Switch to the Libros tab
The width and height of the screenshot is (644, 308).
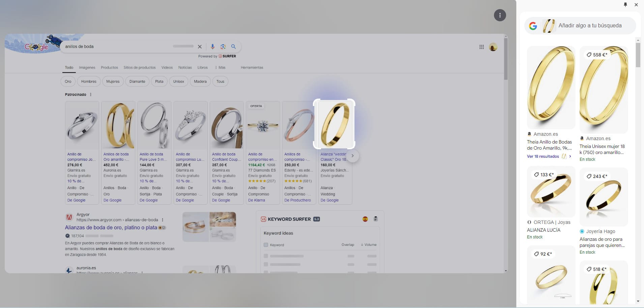coord(202,68)
